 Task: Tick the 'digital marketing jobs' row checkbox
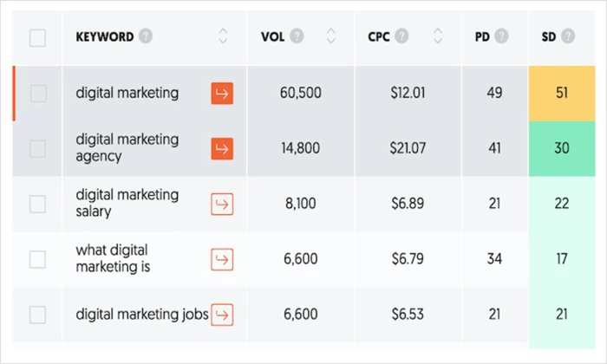[x=38, y=314]
